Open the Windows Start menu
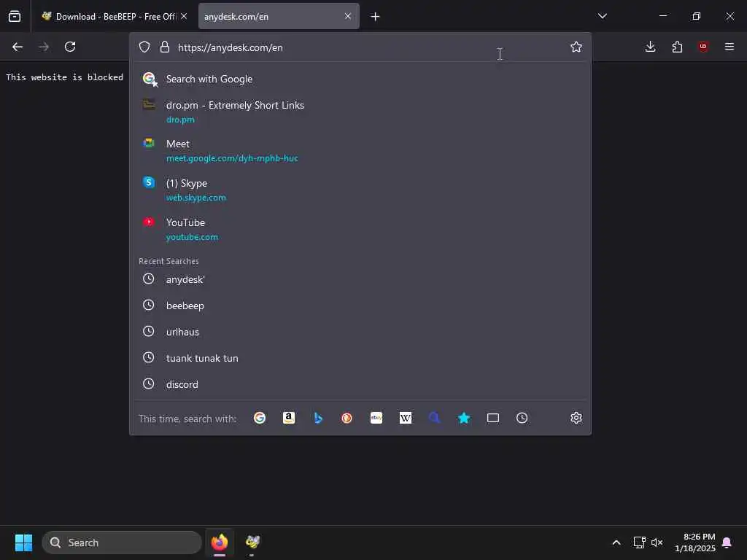 (23, 542)
